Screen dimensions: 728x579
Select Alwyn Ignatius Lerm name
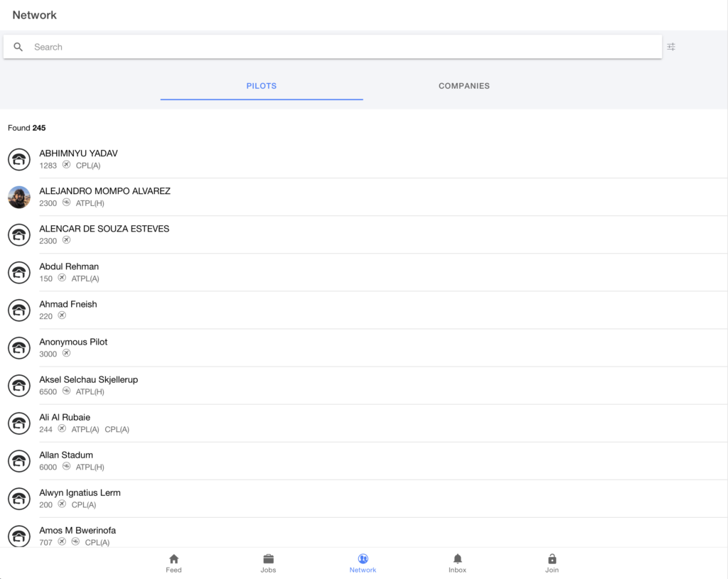click(x=80, y=493)
